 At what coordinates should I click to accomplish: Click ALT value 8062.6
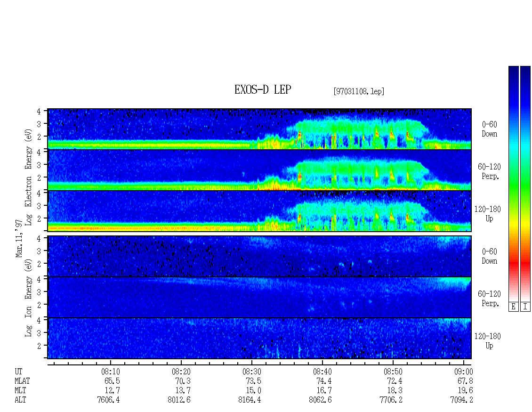pyautogui.click(x=320, y=400)
